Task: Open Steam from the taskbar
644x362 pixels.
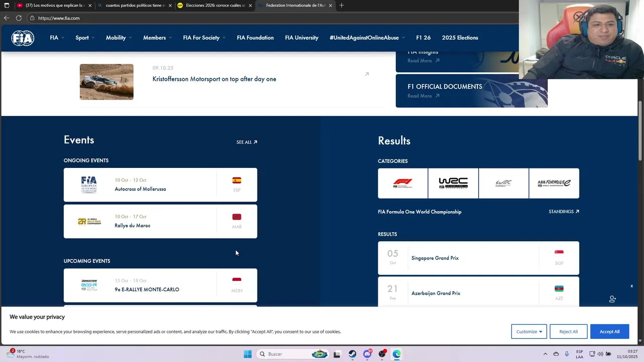Action: pyautogui.click(x=352, y=354)
